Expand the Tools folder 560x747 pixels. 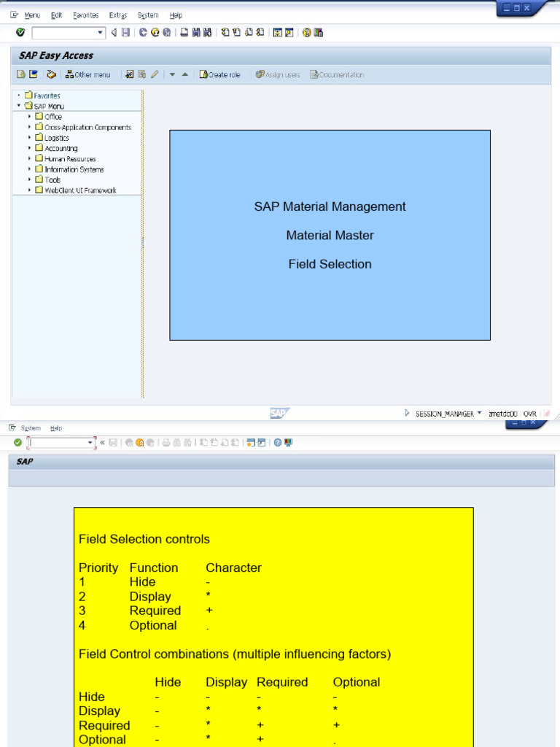click(x=29, y=179)
